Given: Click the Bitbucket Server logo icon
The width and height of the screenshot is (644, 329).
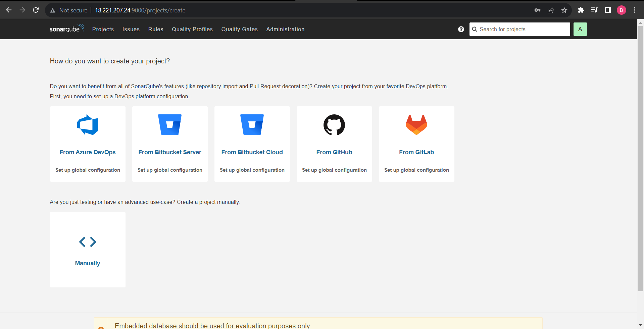Looking at the screenshot, I should (x=170, y=125).
